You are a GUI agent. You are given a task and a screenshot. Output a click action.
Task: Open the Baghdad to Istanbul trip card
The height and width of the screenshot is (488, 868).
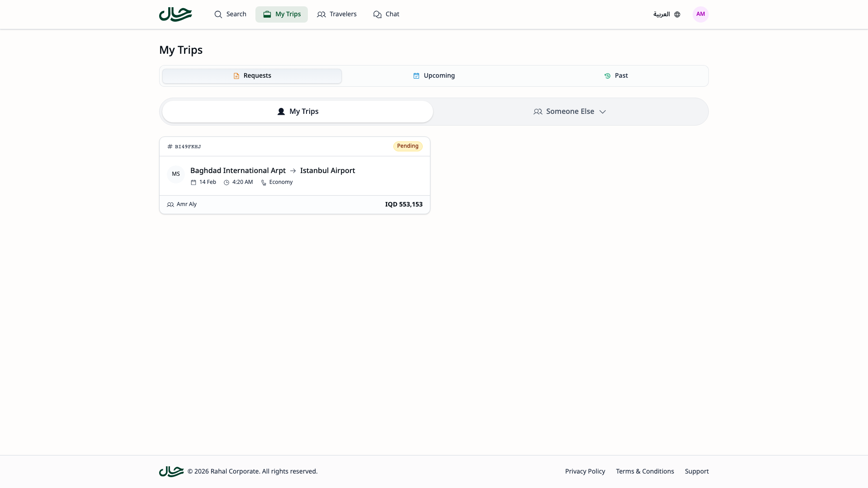(x=294, y=175)
